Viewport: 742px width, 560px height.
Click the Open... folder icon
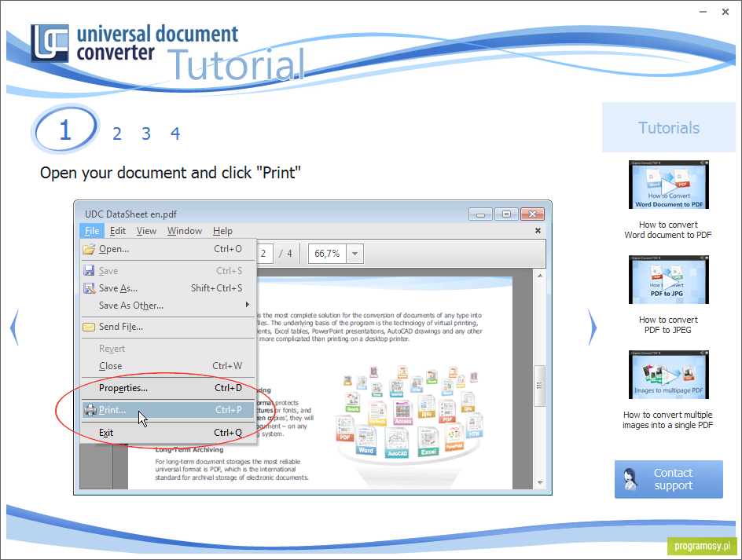(89, 249)
